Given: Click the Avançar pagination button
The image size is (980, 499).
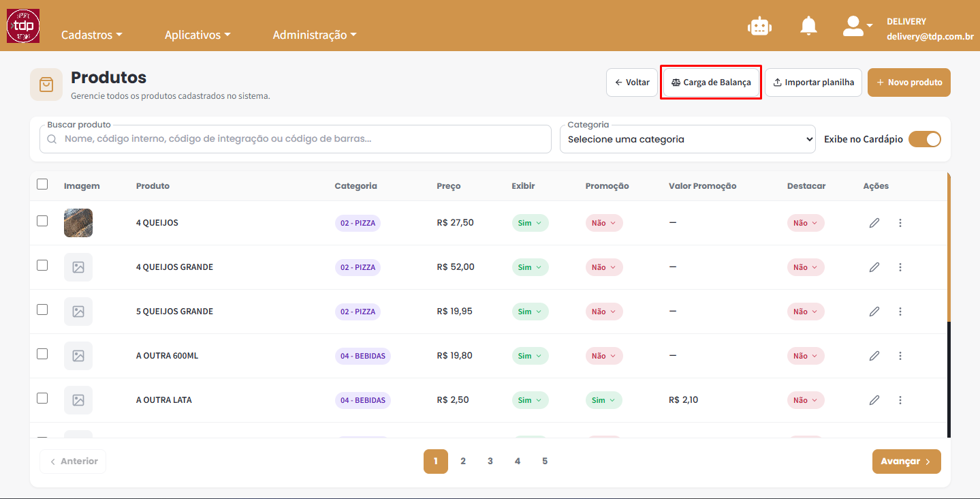Looking at the screenshot, I should (x=906, y=462).
